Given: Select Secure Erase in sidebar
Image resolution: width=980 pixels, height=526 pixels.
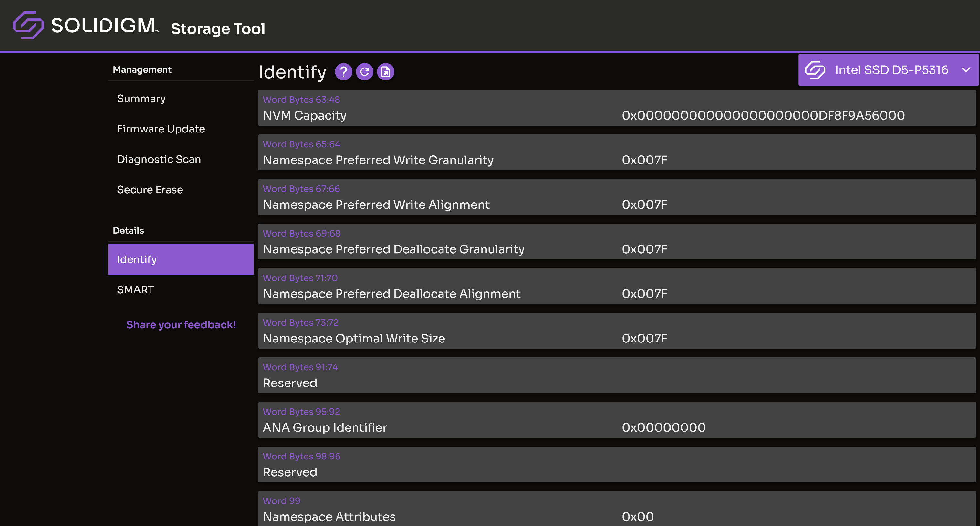Looking at the screenshot, I should coord(150,190).
